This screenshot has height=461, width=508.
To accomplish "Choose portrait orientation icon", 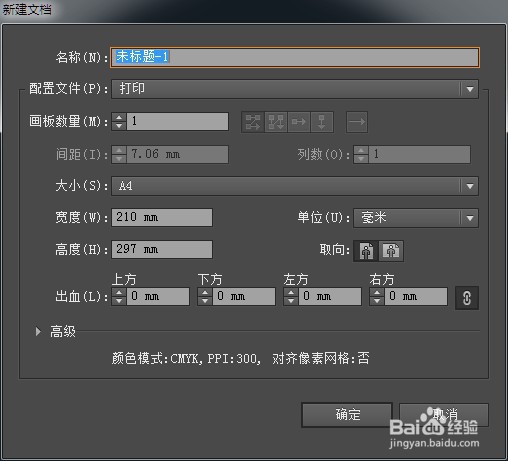I will pos(366,251).
